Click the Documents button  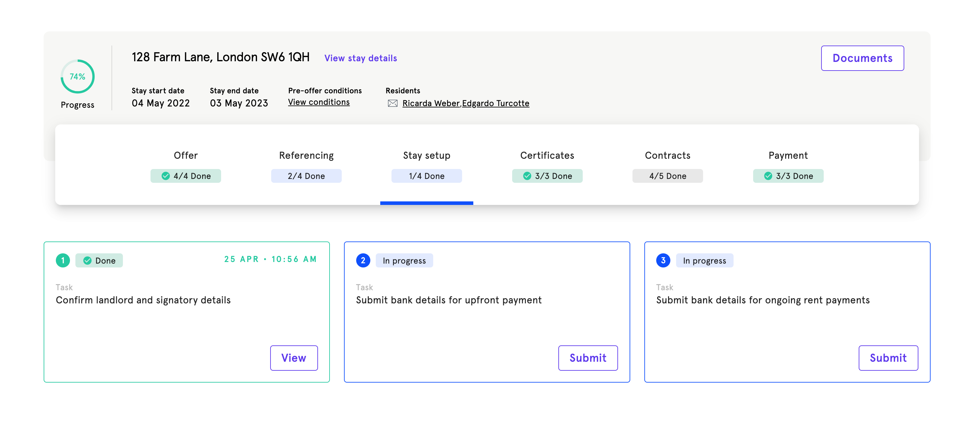tap(862, 58)
